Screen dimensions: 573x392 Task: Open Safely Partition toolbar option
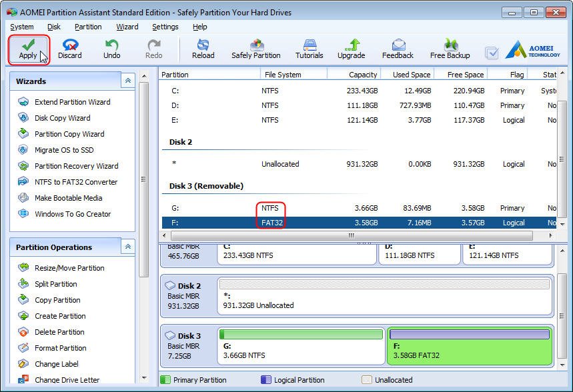tap(255, 50)
